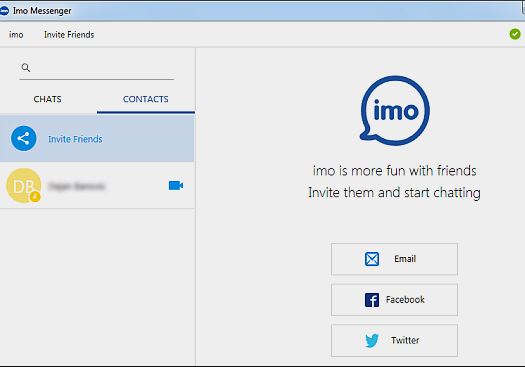Focus the contact search field

[x=96, y=68]
